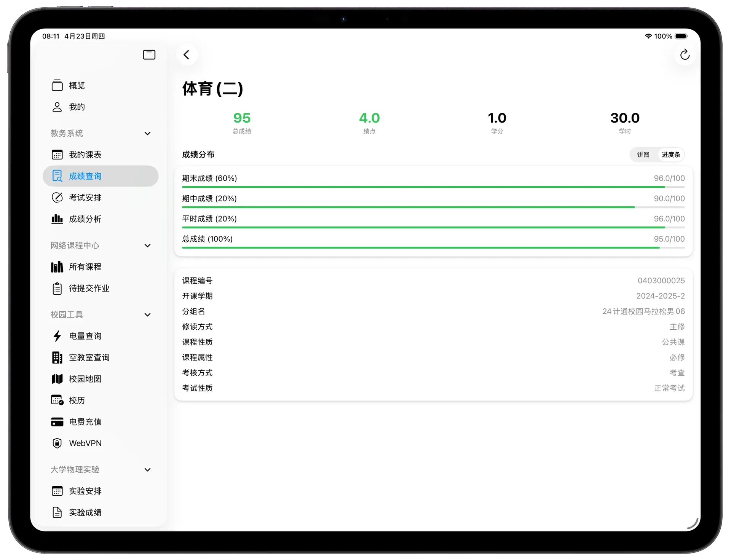Click the 1.0 学分 summary value
This screenshot has width=731, height=560.
click(x=497, y=118)
